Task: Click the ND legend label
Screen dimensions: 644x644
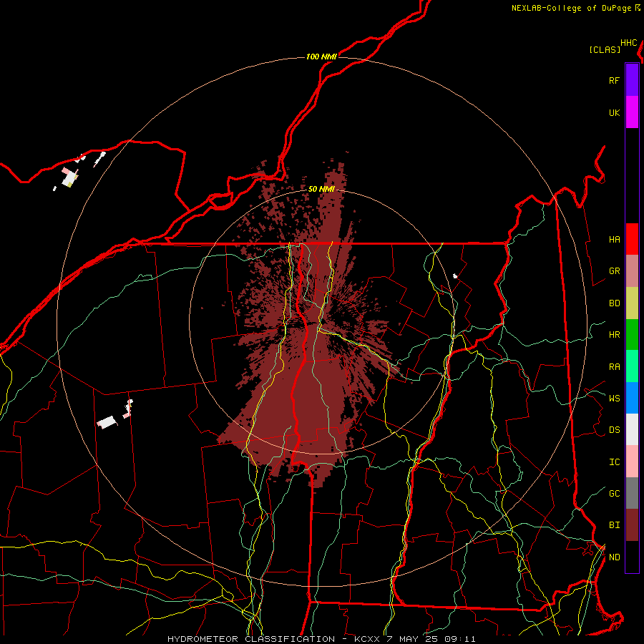Action: tap(614, 557)
